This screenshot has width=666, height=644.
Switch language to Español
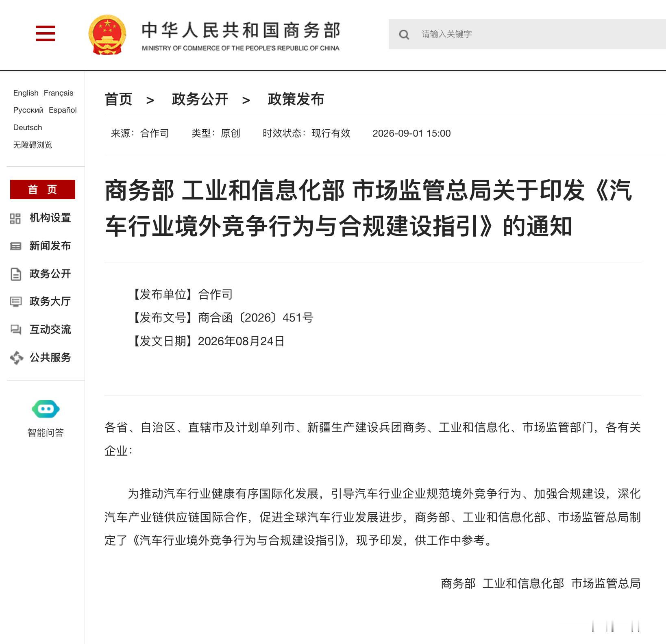click(x=63, y=110)
